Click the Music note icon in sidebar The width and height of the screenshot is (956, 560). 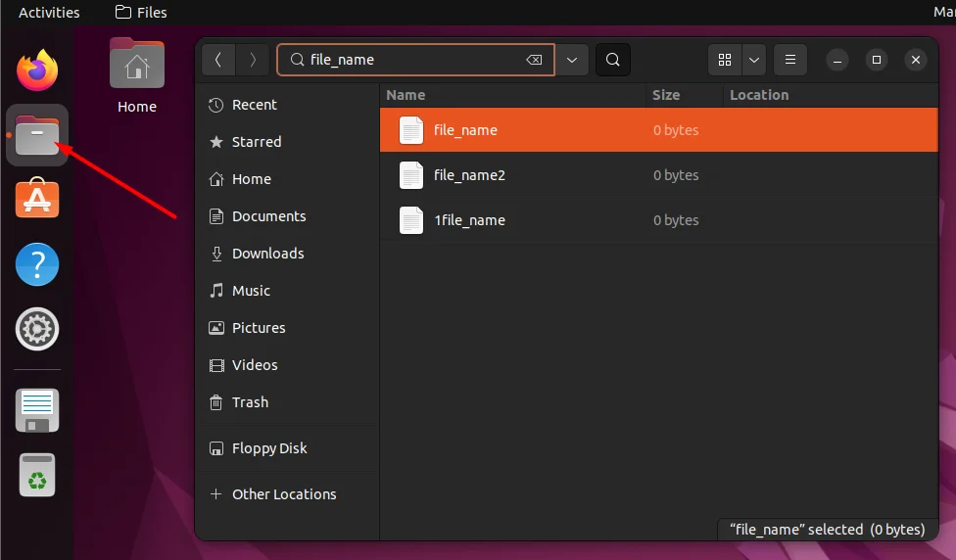pos(215,291)
